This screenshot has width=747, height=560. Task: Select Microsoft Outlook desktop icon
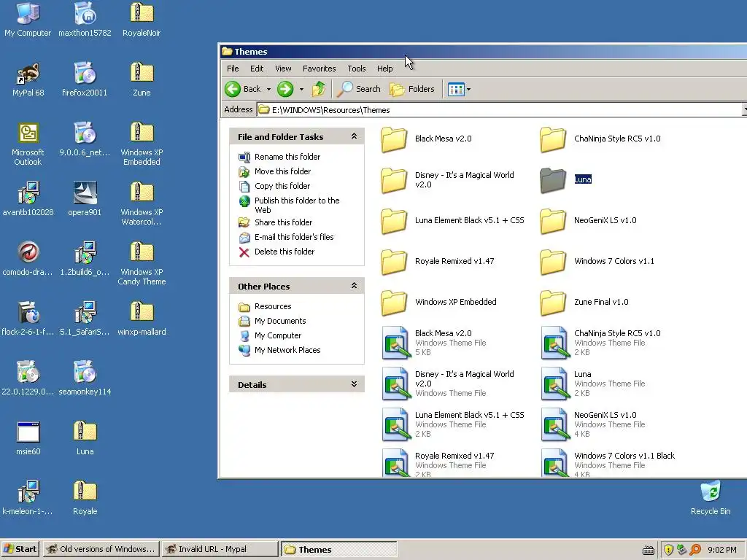28,144
